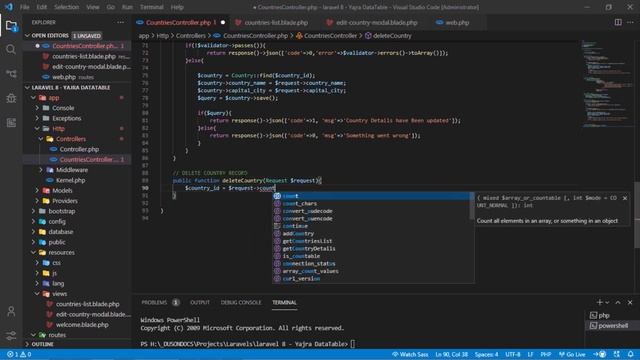Viewport: 640px width, 360px height.
Task: Click the feedback icon in status bar
Action: tap(616, 354)
